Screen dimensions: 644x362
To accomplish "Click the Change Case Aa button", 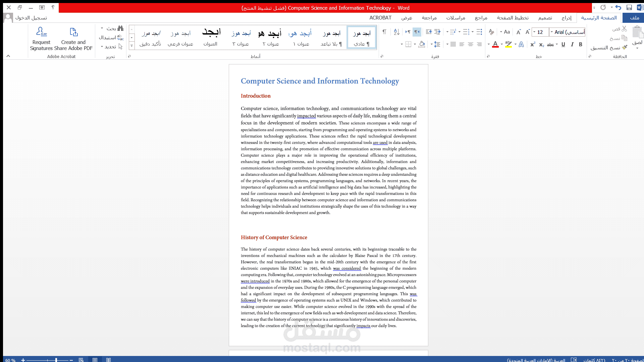I will click(x=506, y=32).
